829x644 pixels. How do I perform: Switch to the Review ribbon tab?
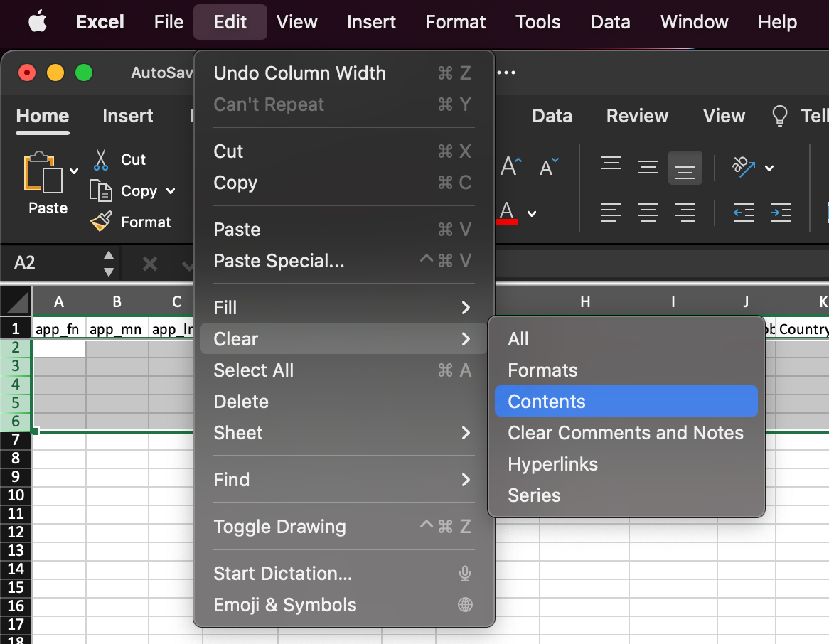click(x=637, y=116)
